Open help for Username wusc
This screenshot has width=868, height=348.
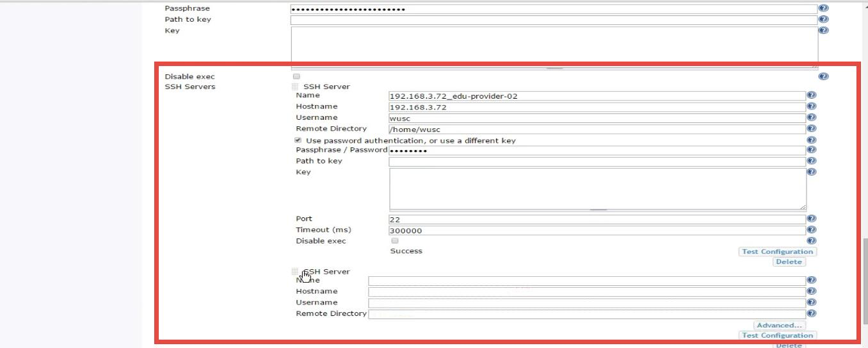pos(812,118)
